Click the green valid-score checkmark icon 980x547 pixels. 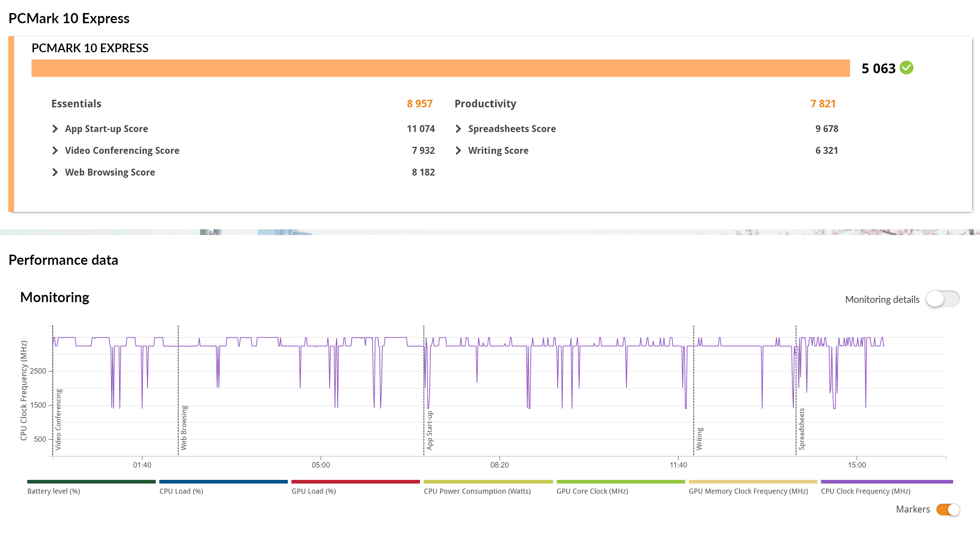[907, 68]
